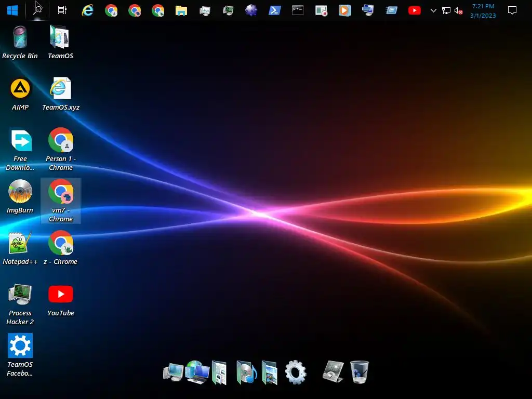
Task: Select the TeamOS Facebook desktop shortcut
Action: coord(20,355)
